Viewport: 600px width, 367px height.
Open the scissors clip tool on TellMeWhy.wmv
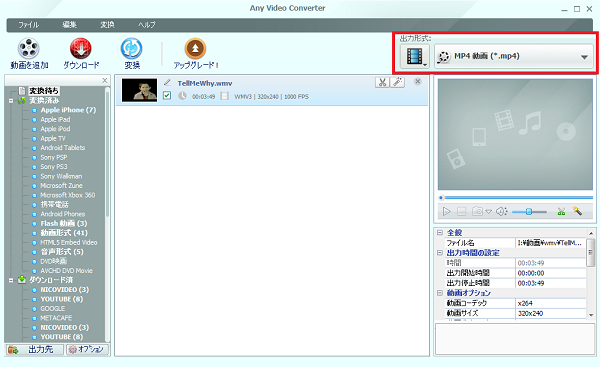[382, 82]
